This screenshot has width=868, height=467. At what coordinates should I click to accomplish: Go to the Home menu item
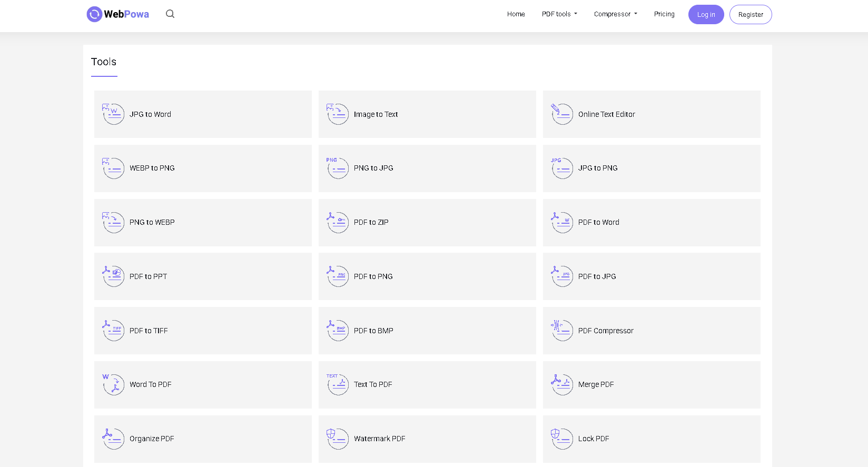tap(516, 14)
